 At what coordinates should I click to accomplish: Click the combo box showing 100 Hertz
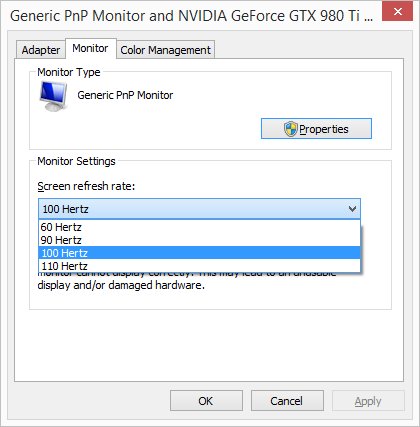point(199,209)
